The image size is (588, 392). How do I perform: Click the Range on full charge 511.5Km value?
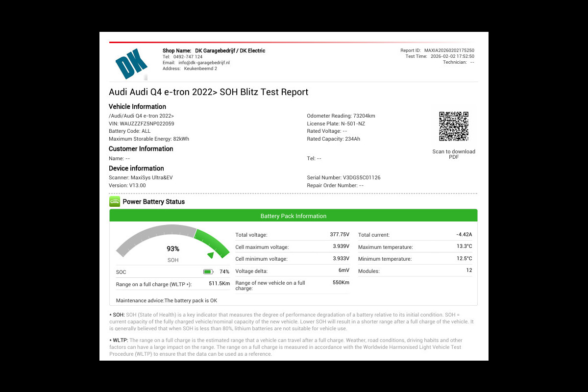point(219,284)
